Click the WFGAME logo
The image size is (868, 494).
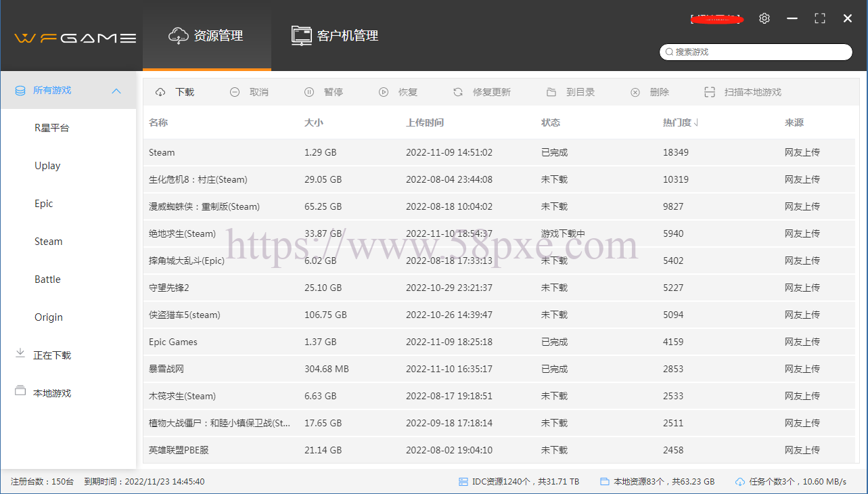75,38
